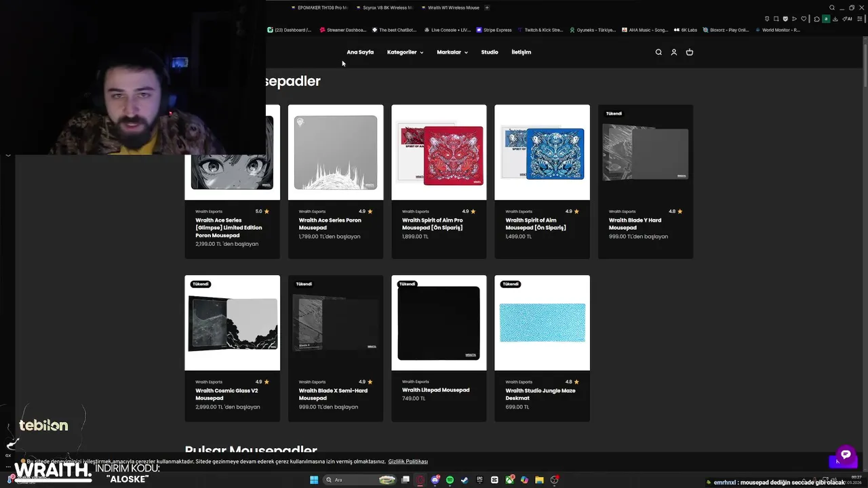868x488 pixels.
Task: Open Wraith Cosmic Glass V2 product image
Action: click(x=232, y=323)
